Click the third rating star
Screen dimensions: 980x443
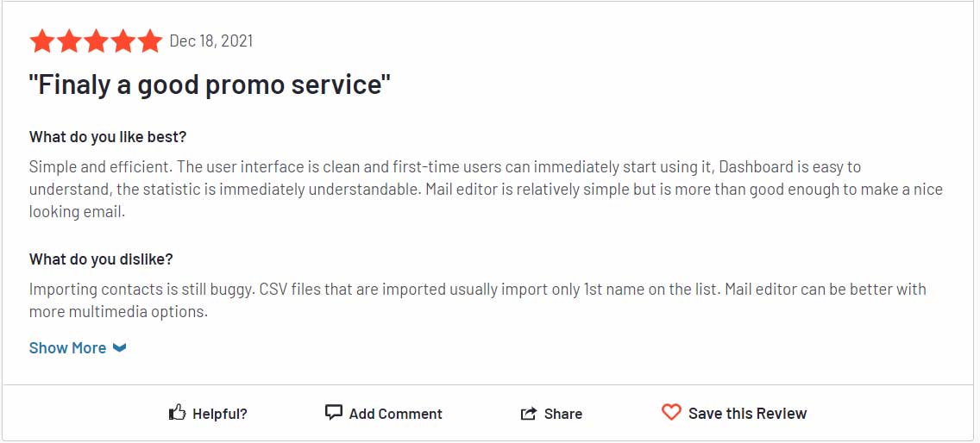click(96, 41)
